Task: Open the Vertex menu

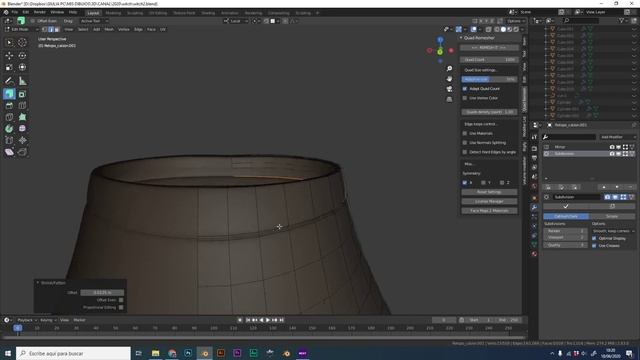Action: click(x=124, y=29)
